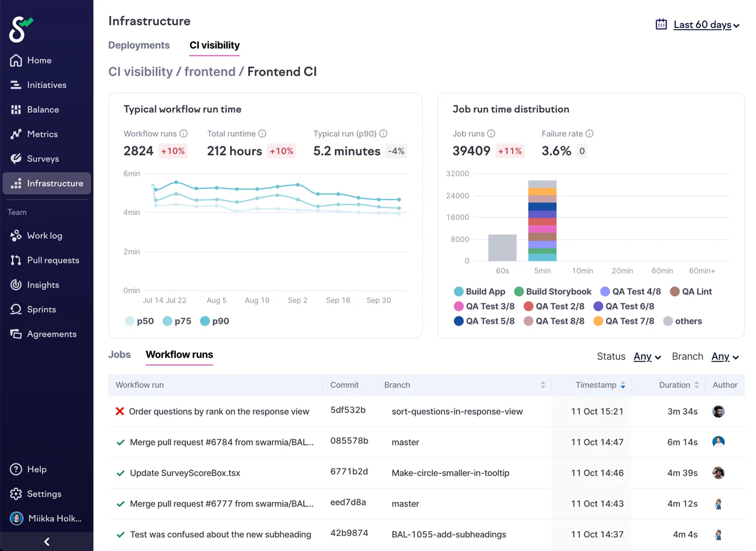Toggle the p50 series in legend
The height and width of the screenshot is (551, 756).
coord(139,321)
